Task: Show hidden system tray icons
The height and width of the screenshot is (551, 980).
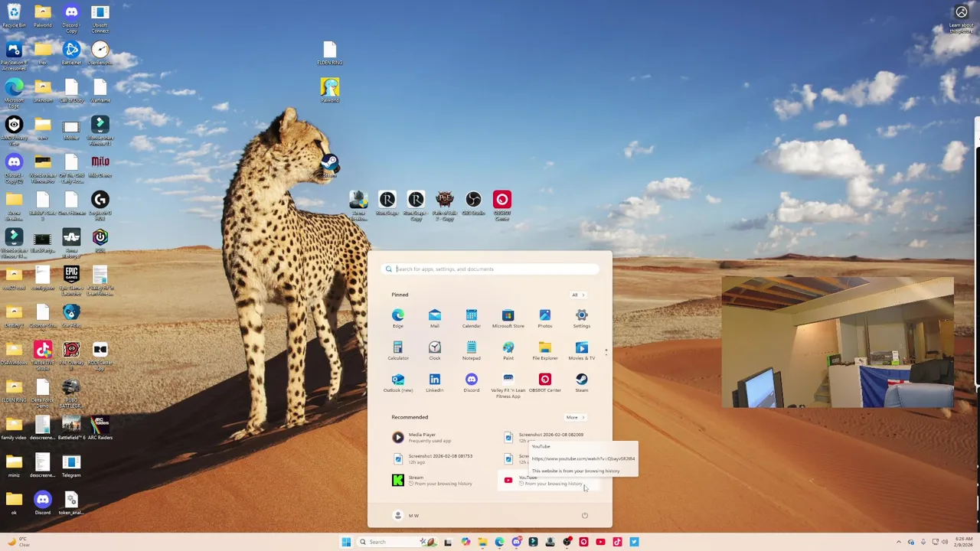Action: 900,542
